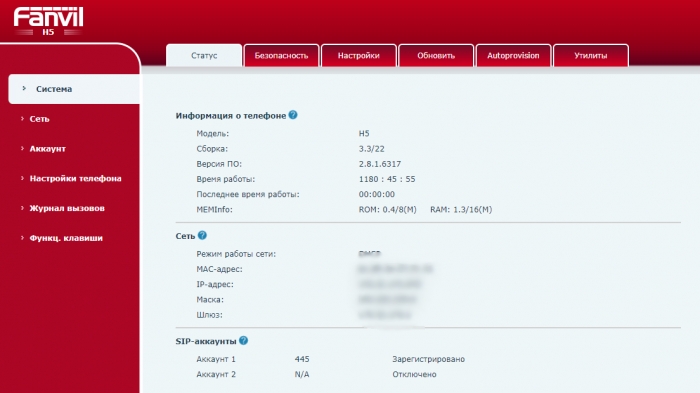Open the Безопасность tab
Screen dimensions: 700x393
pos(281,55)
